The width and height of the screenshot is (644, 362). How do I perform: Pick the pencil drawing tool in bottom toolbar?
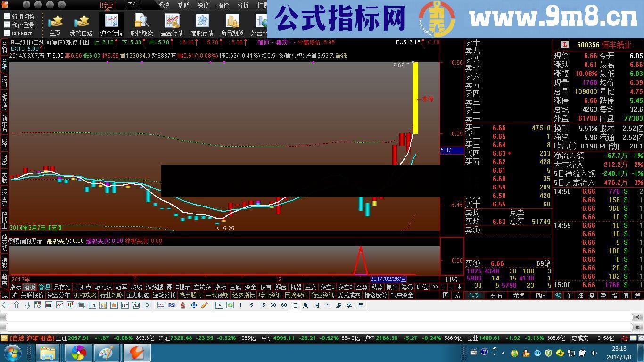click(204, 305)
